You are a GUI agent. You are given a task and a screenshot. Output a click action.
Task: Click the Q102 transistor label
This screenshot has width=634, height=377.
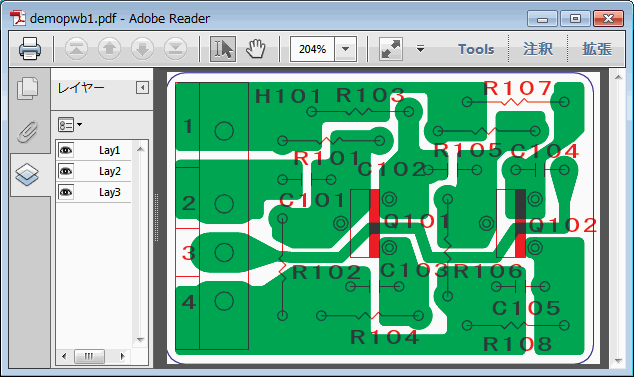[x=563, y=225]
